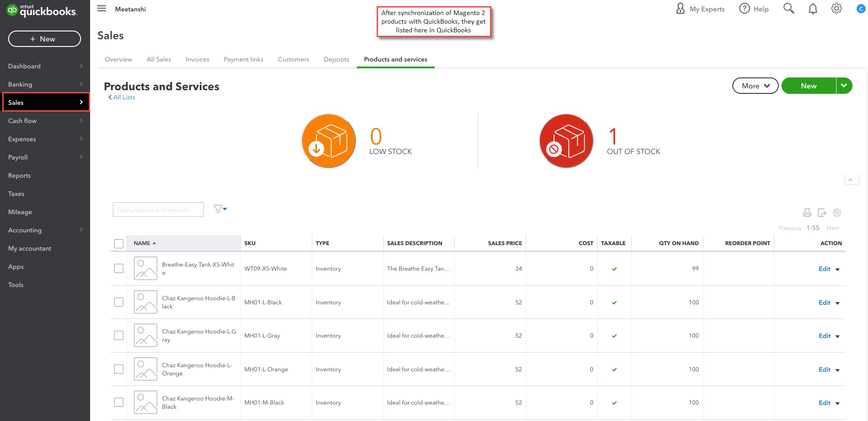Open the user profile avatar
The width and height of the screenshot is (868, 421).
tap(861, 9)
